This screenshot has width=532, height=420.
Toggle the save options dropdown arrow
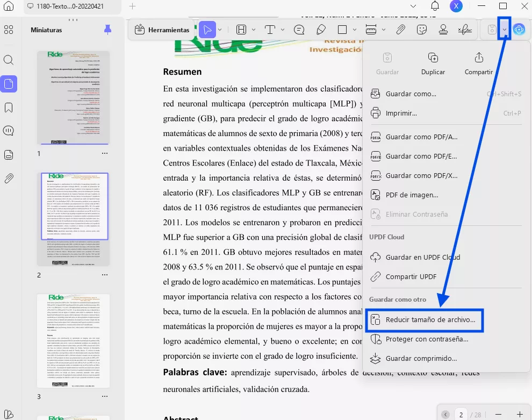coord(505,30)
